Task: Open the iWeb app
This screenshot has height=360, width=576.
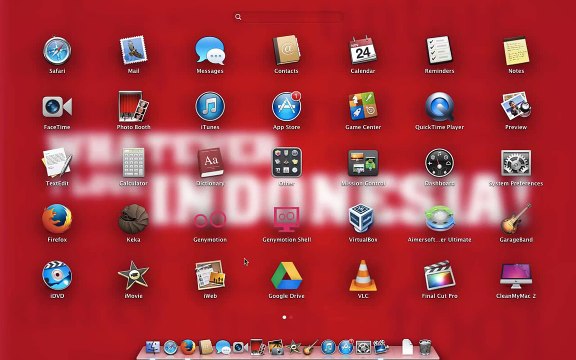Action: click(210, 275)
